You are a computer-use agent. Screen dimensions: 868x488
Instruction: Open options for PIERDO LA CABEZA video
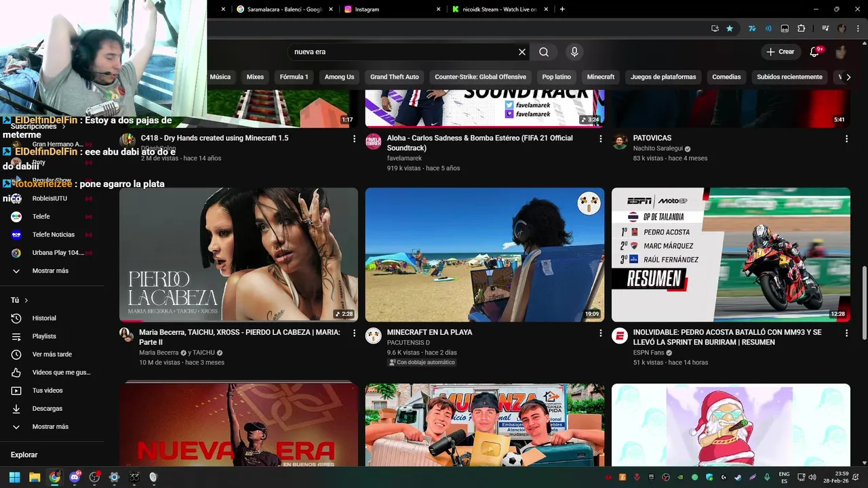click(354, 333)
